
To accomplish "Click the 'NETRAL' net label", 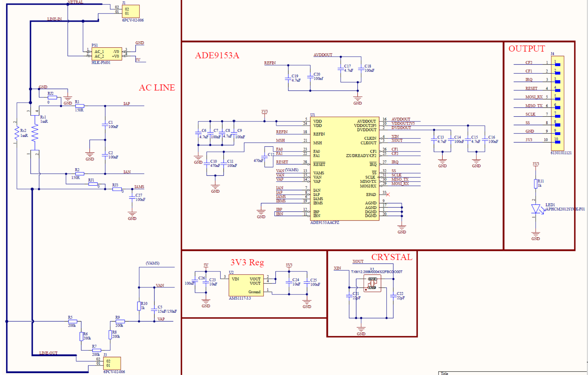I will coord(75,2).
